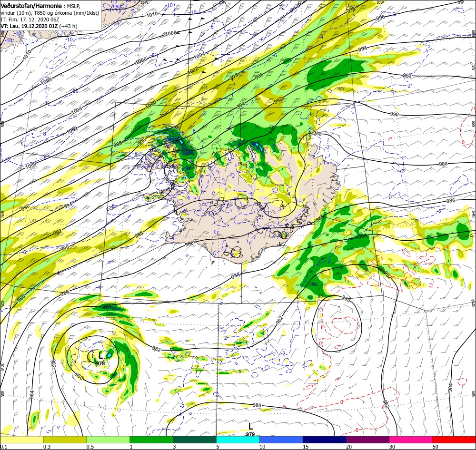Click the '10W' longitude label
Screen dimensions: 476x450
pyautogui.click(x=380, y=2)
